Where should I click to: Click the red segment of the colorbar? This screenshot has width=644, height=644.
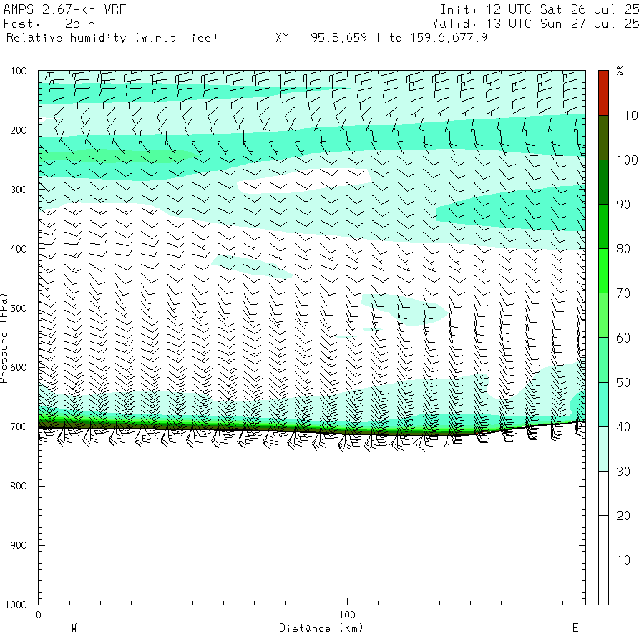[x=603, y=93]
